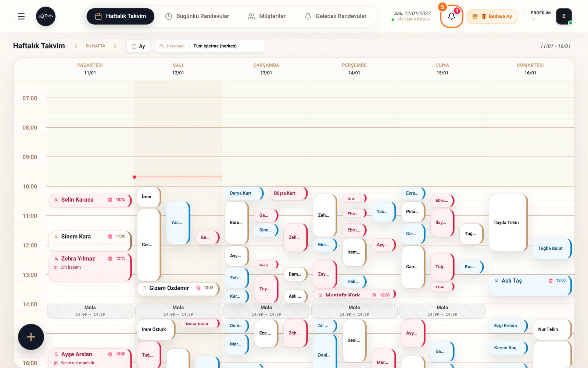Click the floating plus add button
The image size is (588, 368).
pos(31,337)
